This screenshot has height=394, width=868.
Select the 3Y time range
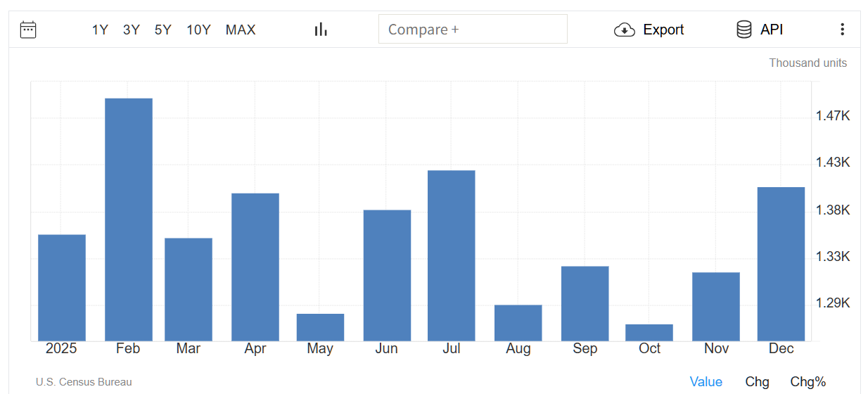(x=132, y=30)
